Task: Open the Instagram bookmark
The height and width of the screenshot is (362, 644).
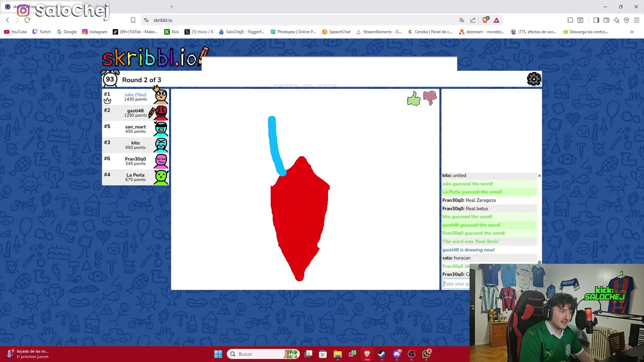Action: pyautogui.click(x=95, y=32)
